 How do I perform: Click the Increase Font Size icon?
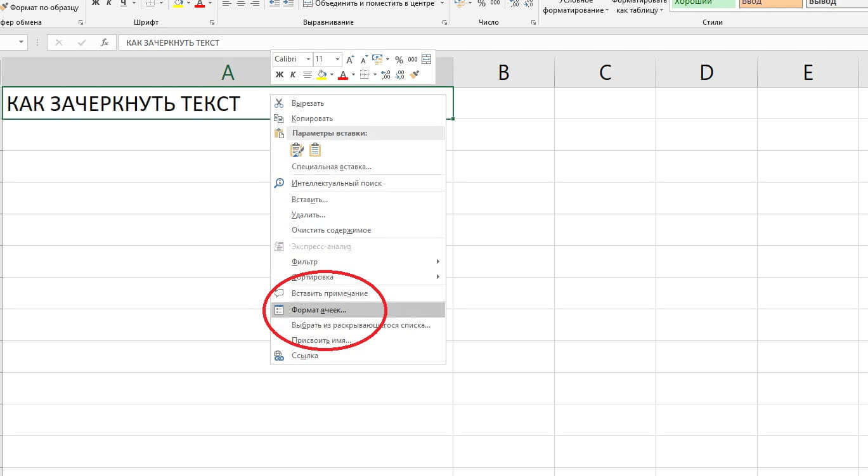tap(350, 60)
